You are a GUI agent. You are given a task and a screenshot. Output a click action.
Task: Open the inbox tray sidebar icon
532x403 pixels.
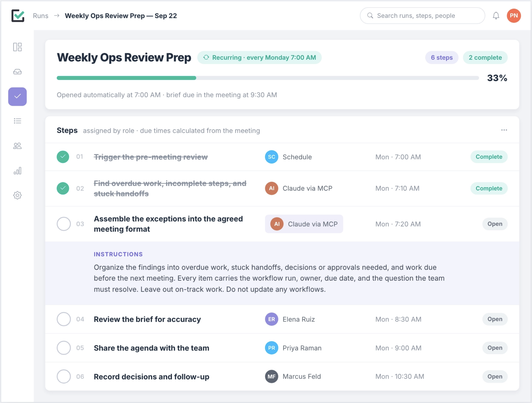pos(17,72)
